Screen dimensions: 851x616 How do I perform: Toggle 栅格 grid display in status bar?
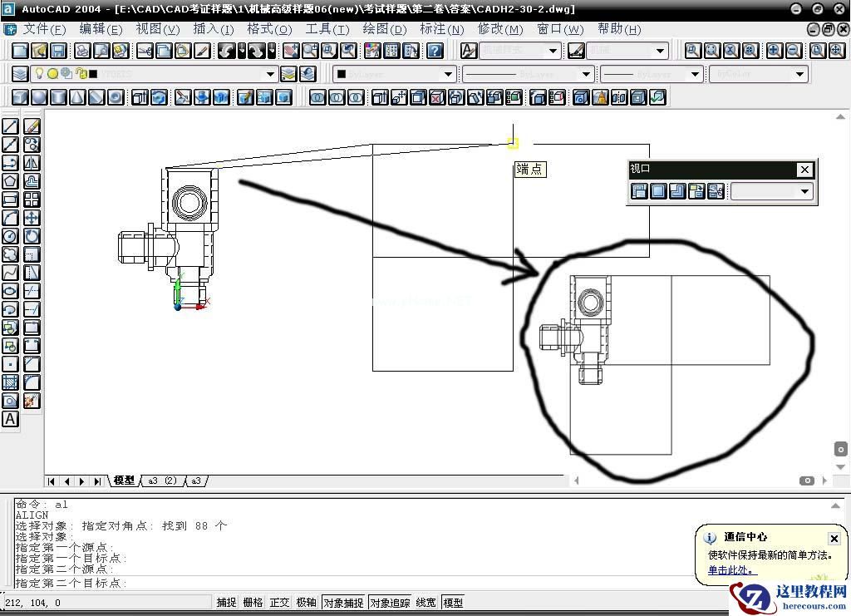(x=253, y=603)
